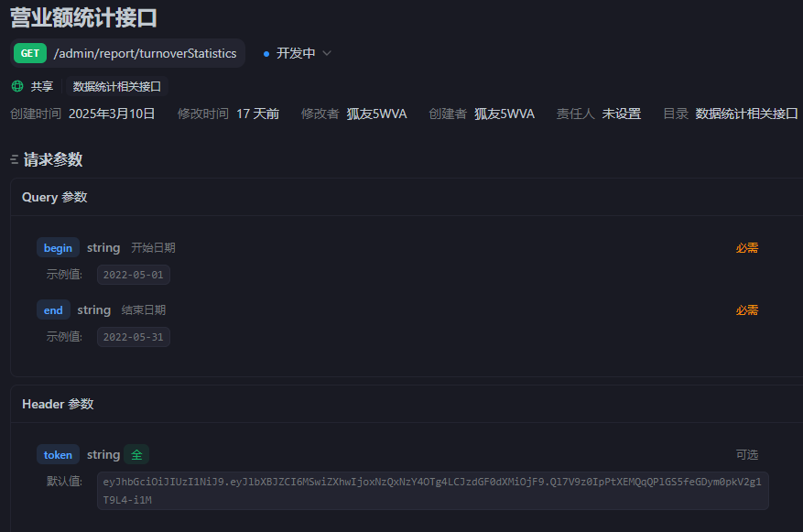Screen dimensions: 803x532
Task: Click the 必需 label on end row
Action: click(746, 310)
